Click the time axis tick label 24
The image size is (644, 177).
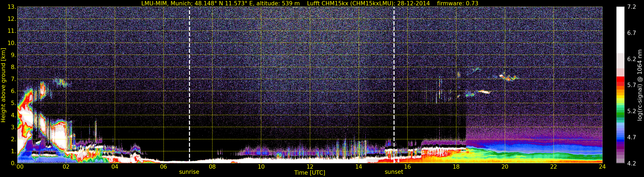point(602,167)
